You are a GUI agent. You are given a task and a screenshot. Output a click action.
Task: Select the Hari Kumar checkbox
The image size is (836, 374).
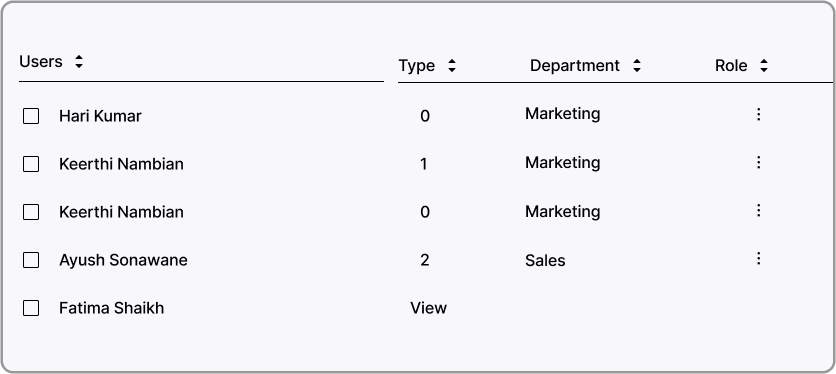[31, 116]
